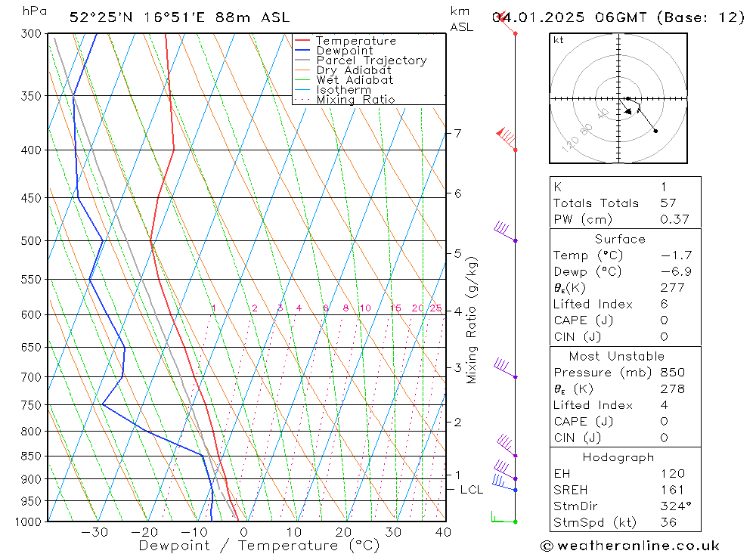Click the -30 temperature axis label
Screen dimensions: 756x554
94,532
